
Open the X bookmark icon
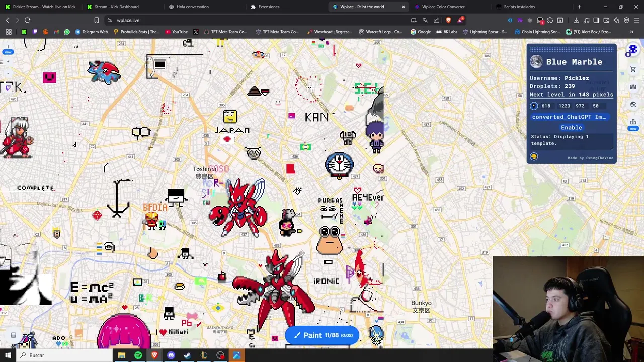pyautogui.click(x=196, y=32)
